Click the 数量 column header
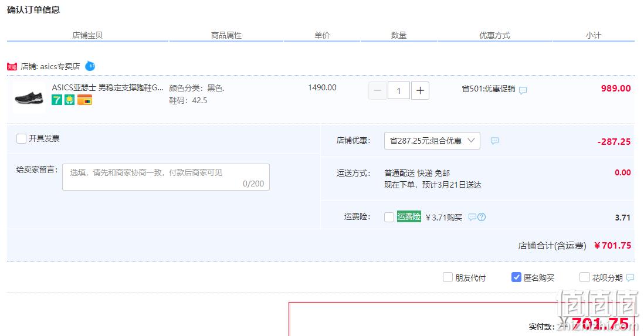The width and height of the screenshot is (644, 336). pos(398,35)
